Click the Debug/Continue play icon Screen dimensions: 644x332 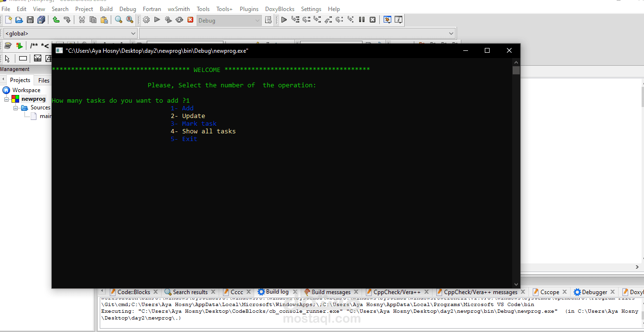284,20
